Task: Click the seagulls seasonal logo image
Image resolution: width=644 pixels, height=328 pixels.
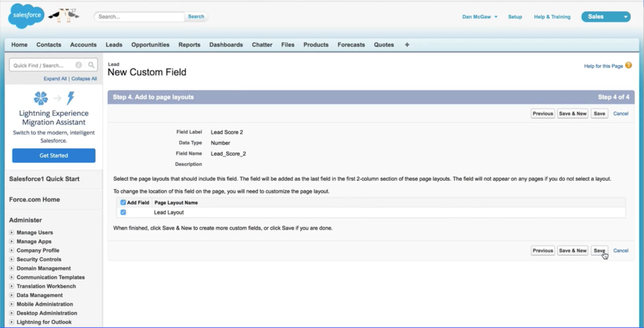Action: (x=64, y=15)
